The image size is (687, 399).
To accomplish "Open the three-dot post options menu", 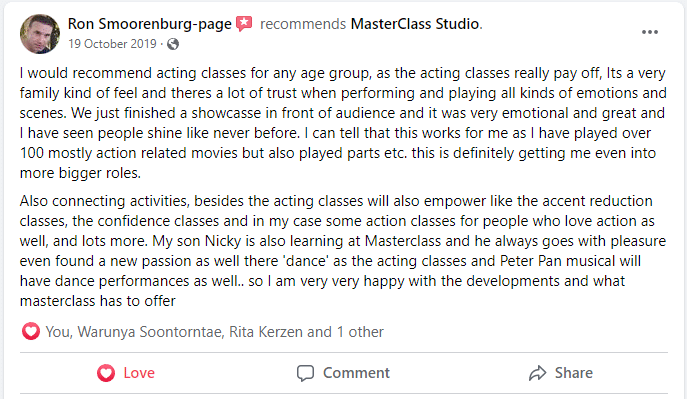I will (649, 32).
